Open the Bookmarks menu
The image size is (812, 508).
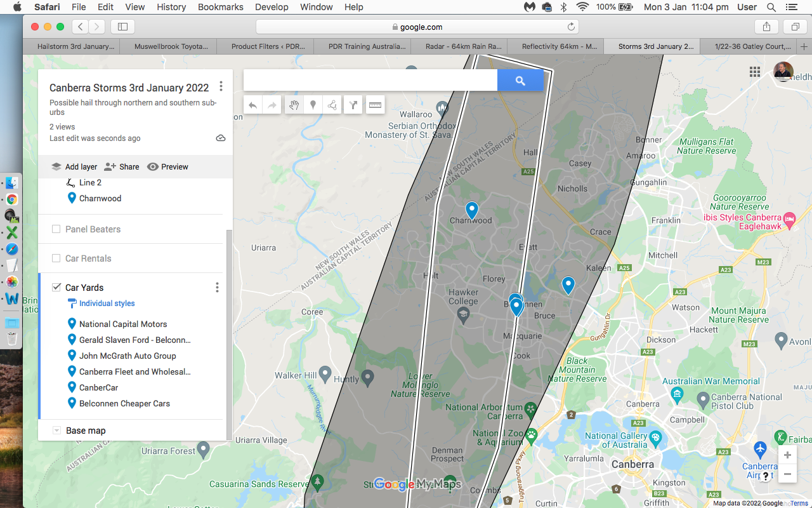[221, 7]
